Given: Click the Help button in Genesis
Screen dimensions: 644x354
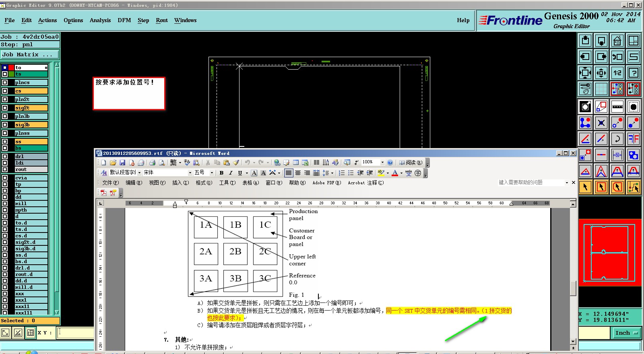Looking at the screenshot, I should (463, 20).
